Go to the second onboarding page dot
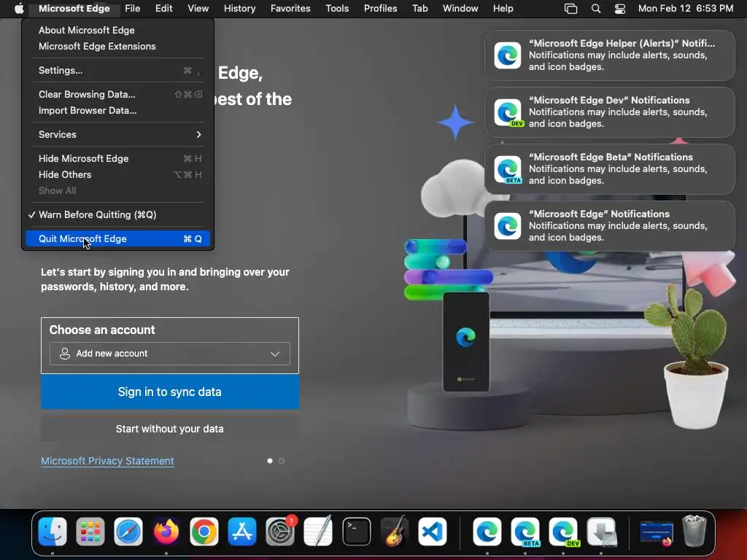Image resolution: width=747 pixels, height=560 pixels. pos(282,461)
